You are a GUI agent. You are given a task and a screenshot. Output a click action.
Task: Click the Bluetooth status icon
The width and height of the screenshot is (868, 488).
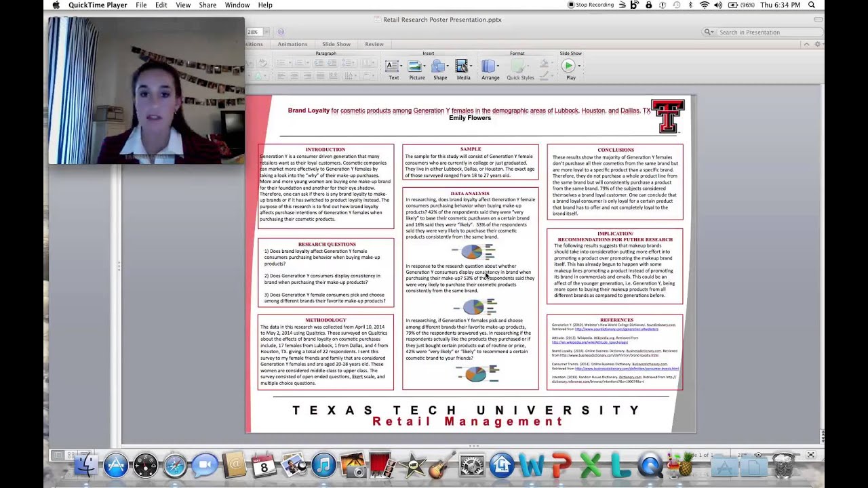pyautogui.click(x=690, y=5)
